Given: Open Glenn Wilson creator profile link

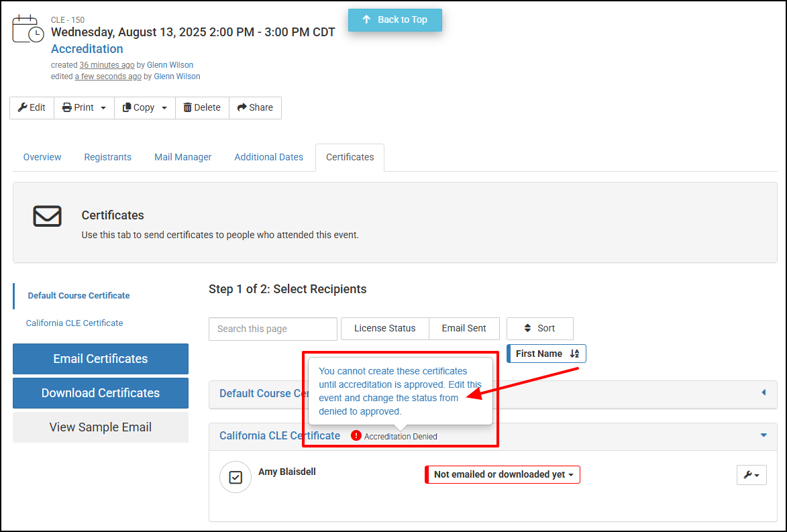Looking at the screenshot, I should pyautogui.click(x=170, y=65).
